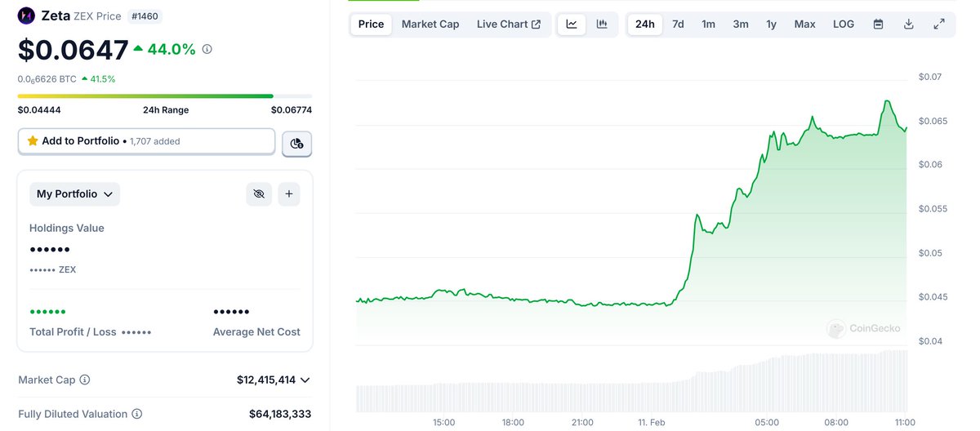The image size is (980, 431).
Task: Click the $0.07 y-axis label
Action: (x=931, y=78)
